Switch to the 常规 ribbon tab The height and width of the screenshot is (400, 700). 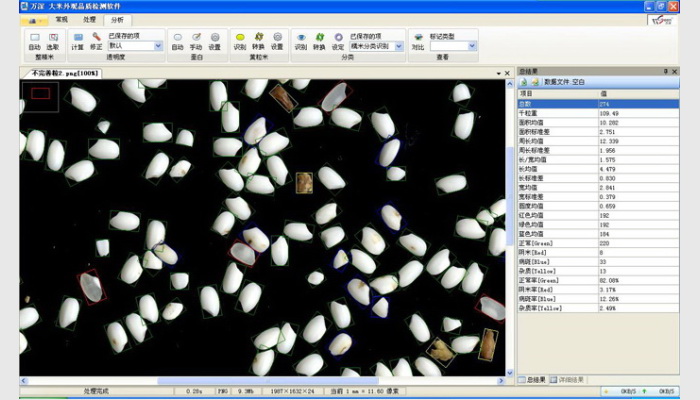[62, 19]
